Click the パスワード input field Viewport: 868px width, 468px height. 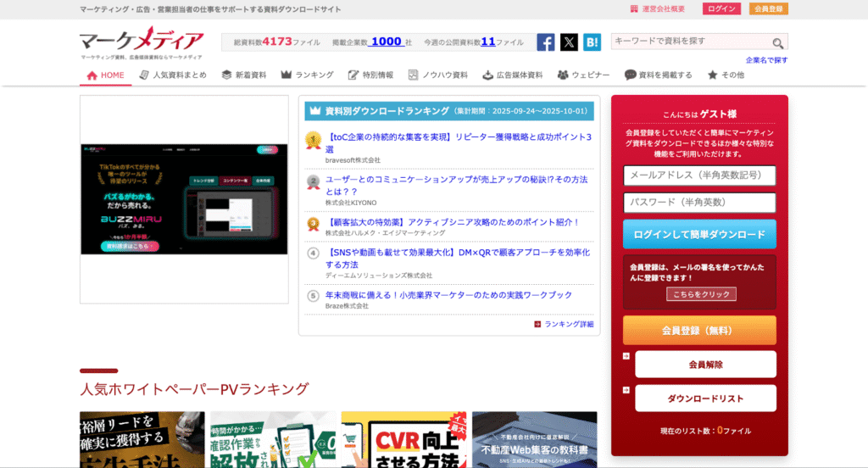(x=699, y=203)
